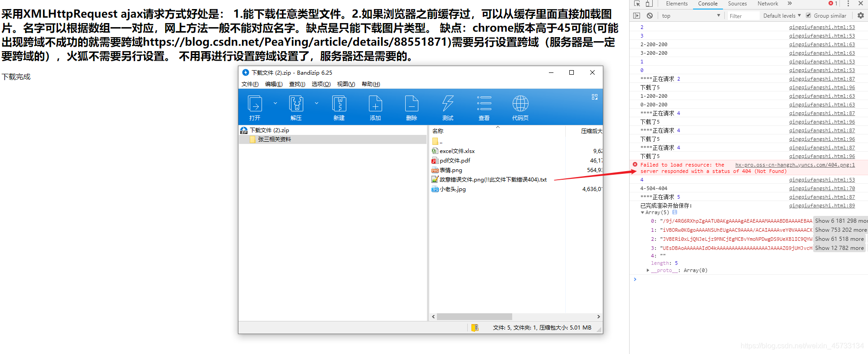Click the New archive (新建) icon

[x=339, y=108]
